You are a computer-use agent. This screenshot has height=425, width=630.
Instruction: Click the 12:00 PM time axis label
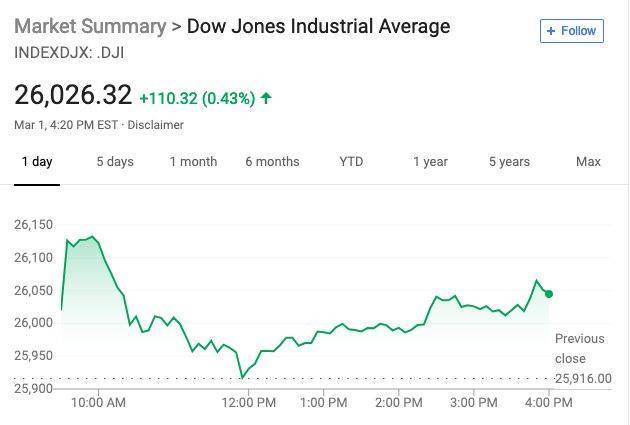click(247, 402)
